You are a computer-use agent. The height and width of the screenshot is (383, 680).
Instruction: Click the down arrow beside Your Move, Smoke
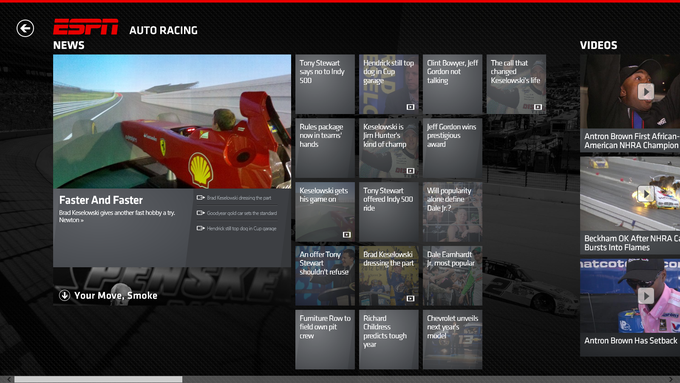pos(64,295)
